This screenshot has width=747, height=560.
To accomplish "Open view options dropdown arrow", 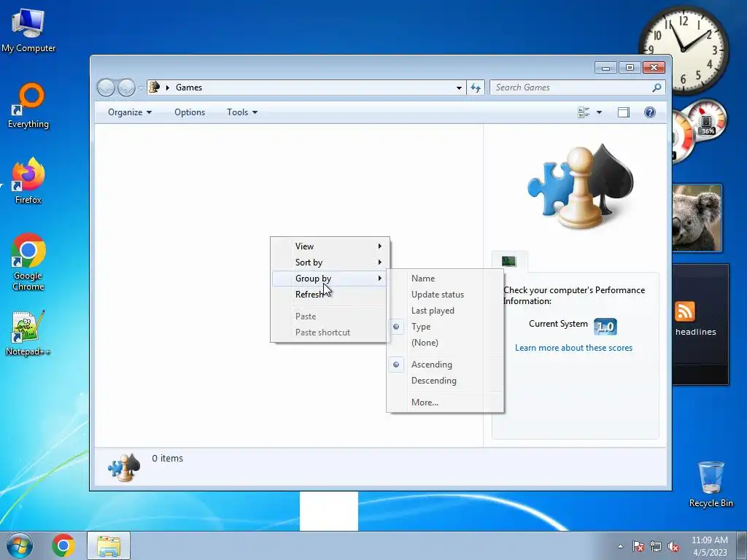I will [x=599, y=112].
